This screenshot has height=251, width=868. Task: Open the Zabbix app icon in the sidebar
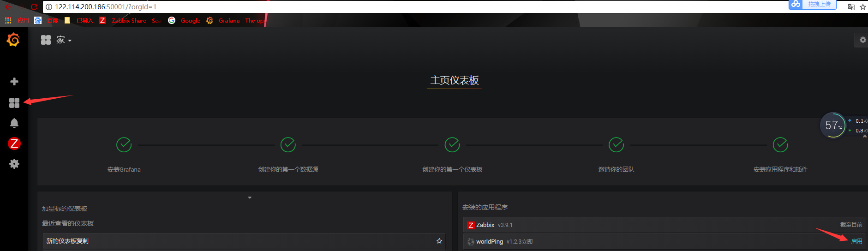pos(14,143)
